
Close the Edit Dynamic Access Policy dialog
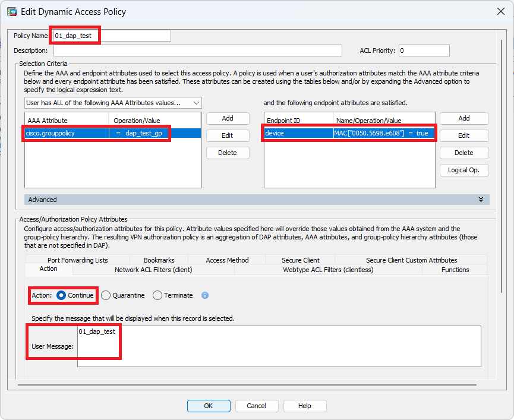point(500,11)
